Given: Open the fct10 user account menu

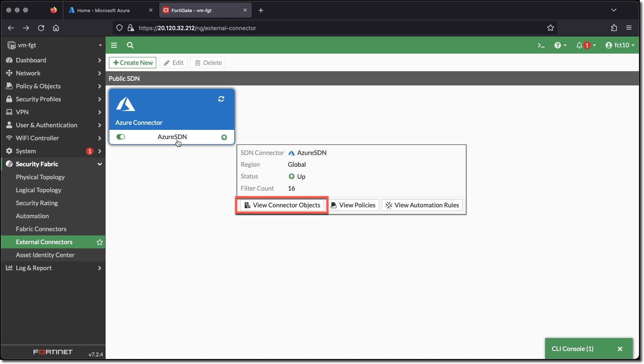Looking at the screenshot, I should tap(620, 45).
